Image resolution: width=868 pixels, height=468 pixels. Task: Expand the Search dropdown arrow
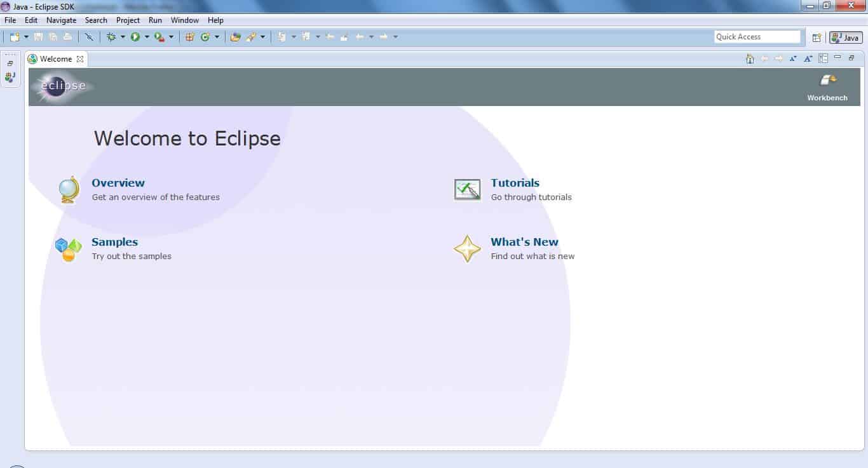point(262,37)
